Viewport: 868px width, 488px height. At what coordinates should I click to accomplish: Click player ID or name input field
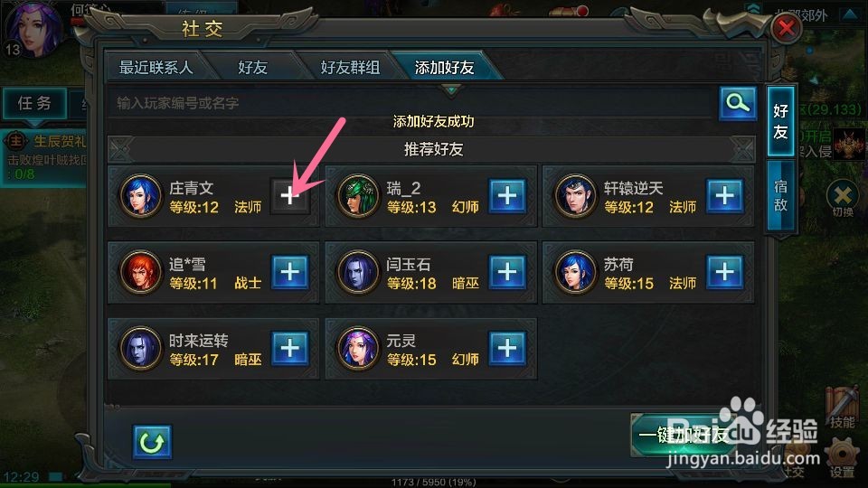click(x=410, y=103)
